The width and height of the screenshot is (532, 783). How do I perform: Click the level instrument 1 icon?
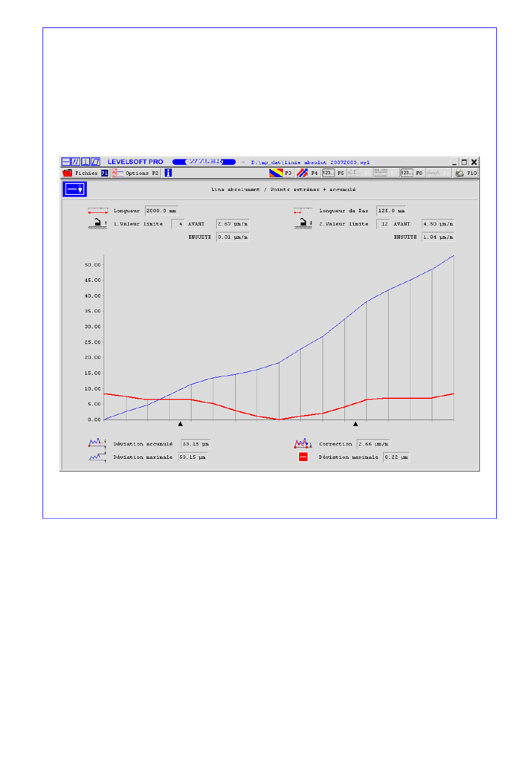(x=97, y=224)
